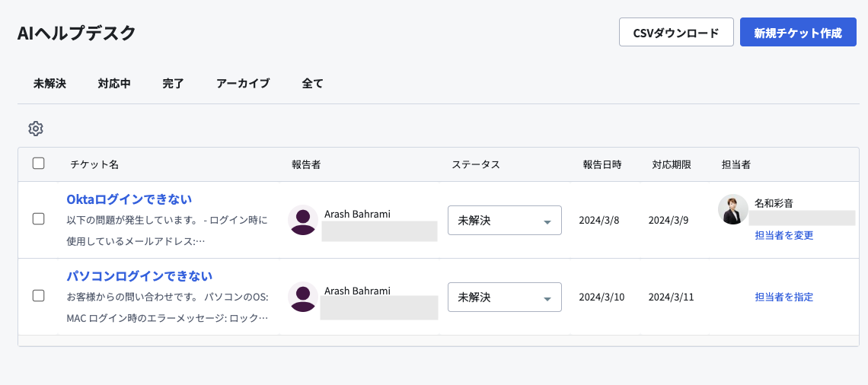The image size is (868, 385).
Task: Click due date 2024/3/11
Action: [x=672, y=297]
